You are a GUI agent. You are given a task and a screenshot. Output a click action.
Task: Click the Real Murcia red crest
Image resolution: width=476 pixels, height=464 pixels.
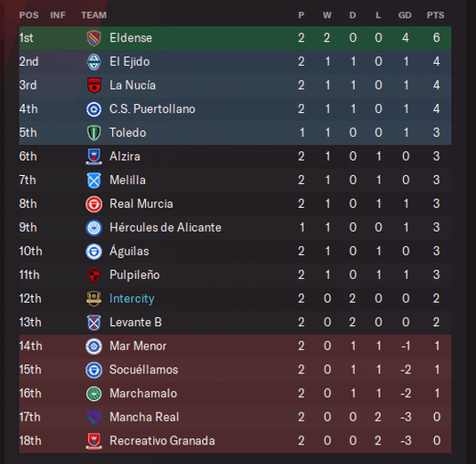tap(93, 204)
